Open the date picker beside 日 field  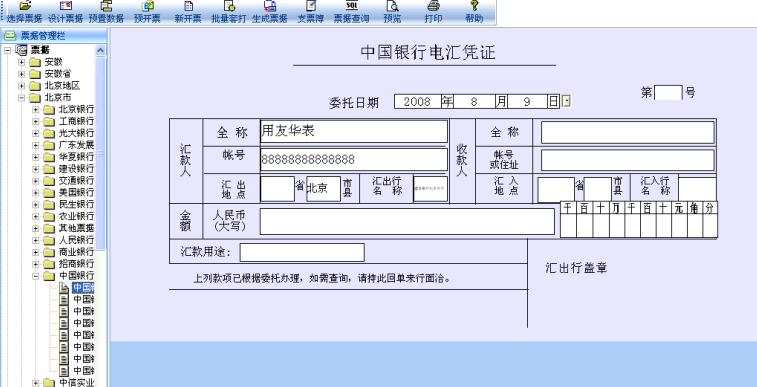coord(566,101)
